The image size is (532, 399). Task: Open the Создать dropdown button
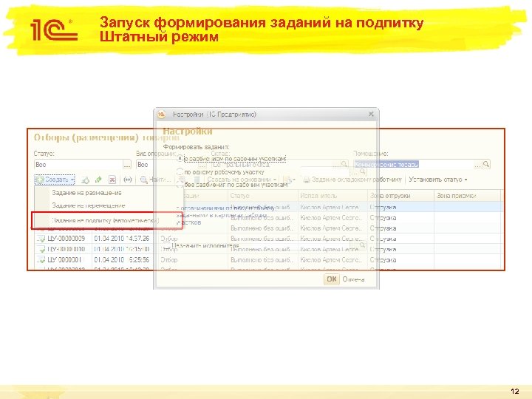click(x=55, y=180)
